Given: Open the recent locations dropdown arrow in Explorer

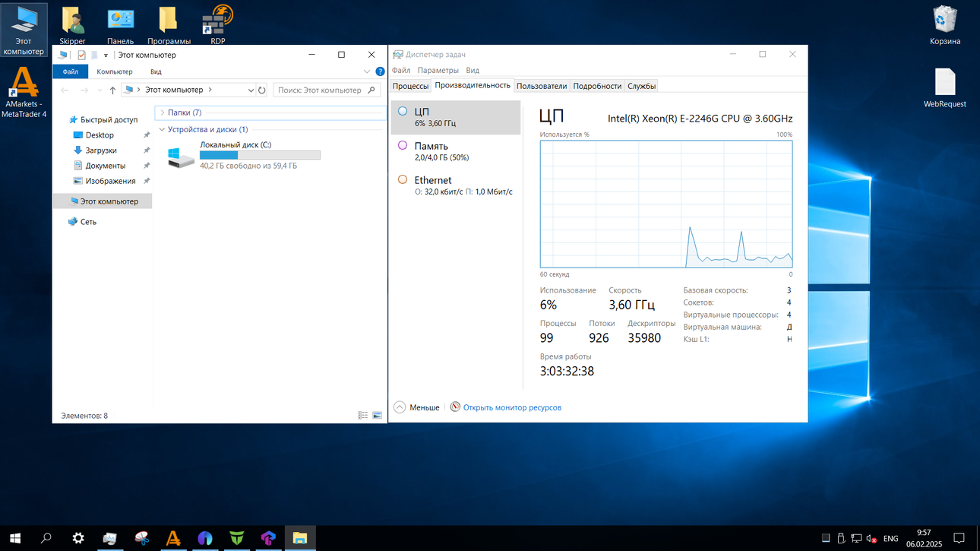Looking at the screenshot, I should pyautogui.click(x=99, y=90).
